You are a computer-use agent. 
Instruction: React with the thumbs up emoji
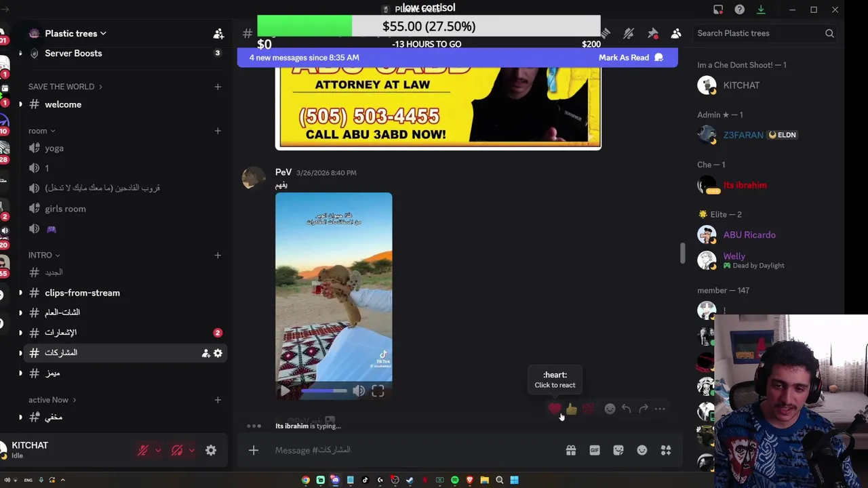(572, 409)
